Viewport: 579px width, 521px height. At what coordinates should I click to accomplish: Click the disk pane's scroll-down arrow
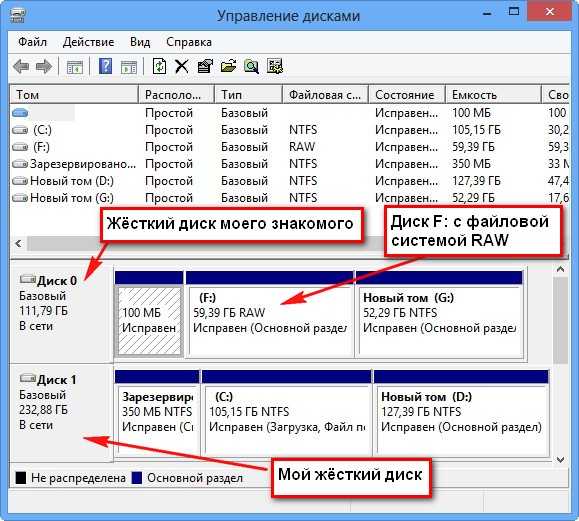pos(561,460)
